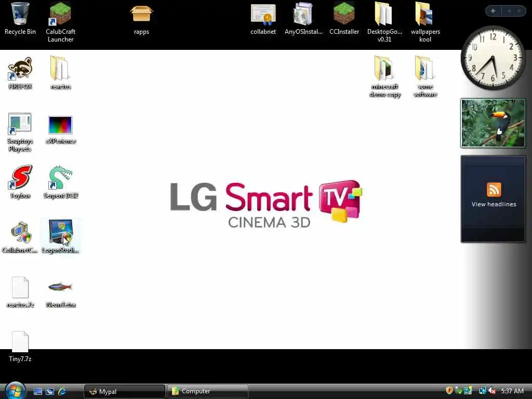This screenshot has height=399, width=532.
Task: Click the muted volume tray icon
Action: (x=493, y=391)
